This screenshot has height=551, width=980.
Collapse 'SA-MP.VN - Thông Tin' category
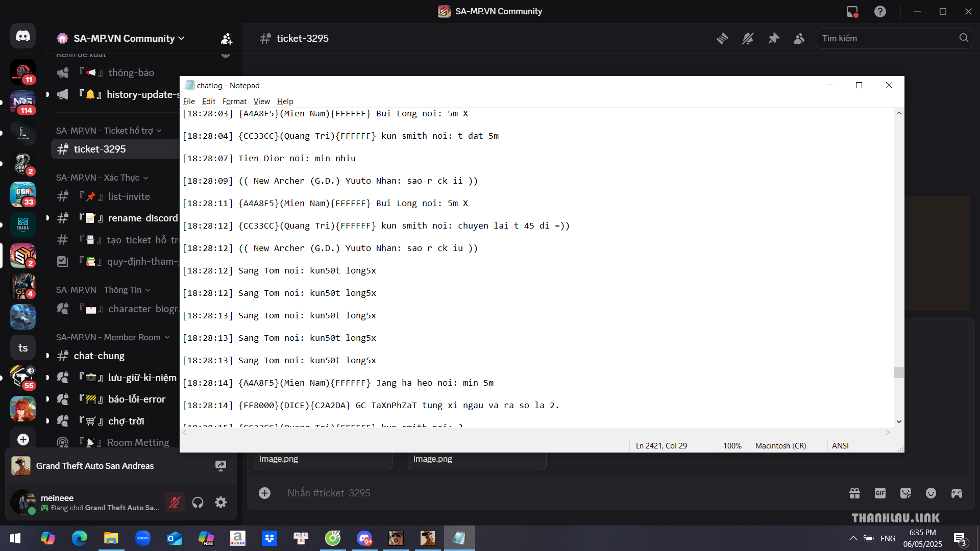click(x=103, y=290)
